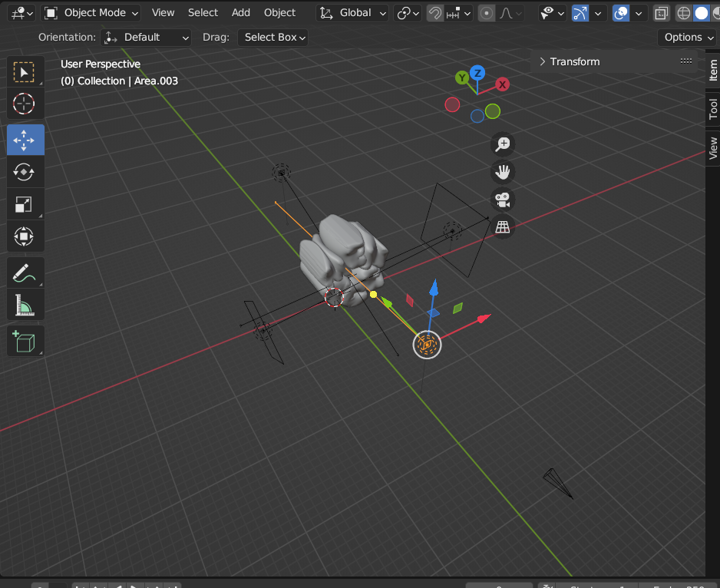Toggle X-Ray viewport mode
Screen dimensions: 720x588
click(661, 13)
